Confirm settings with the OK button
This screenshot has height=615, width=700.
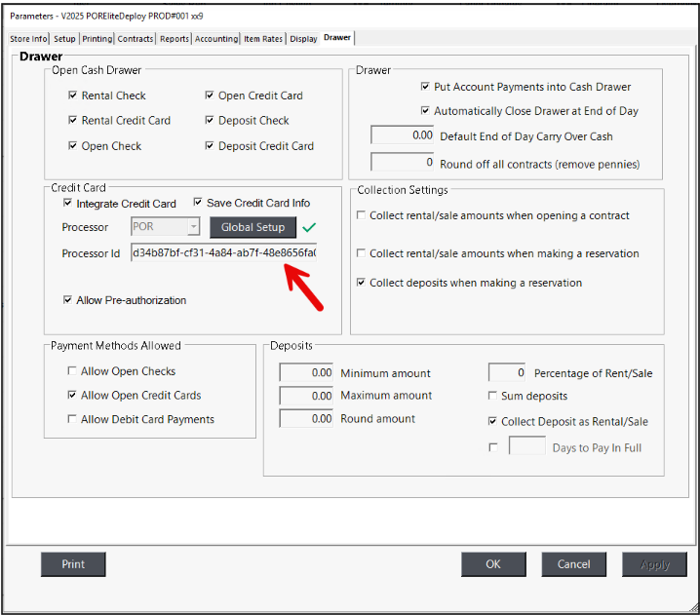pyautogui.click(x=493, y=564)
